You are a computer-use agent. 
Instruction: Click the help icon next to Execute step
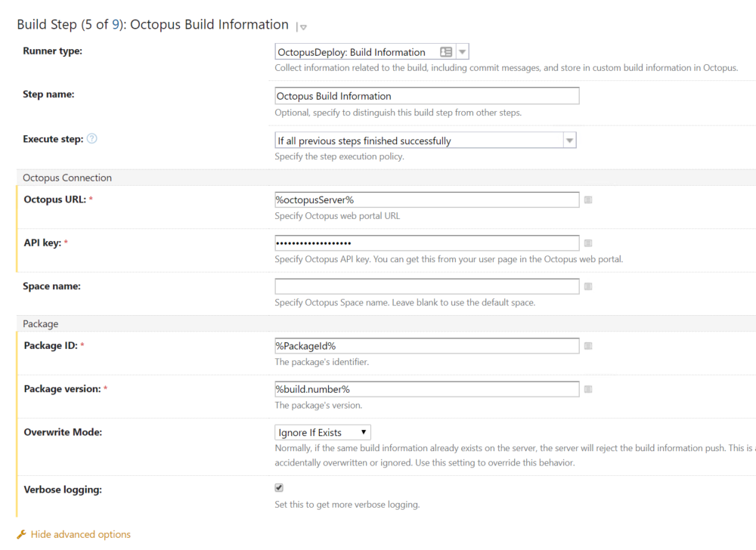pos(92,139)
